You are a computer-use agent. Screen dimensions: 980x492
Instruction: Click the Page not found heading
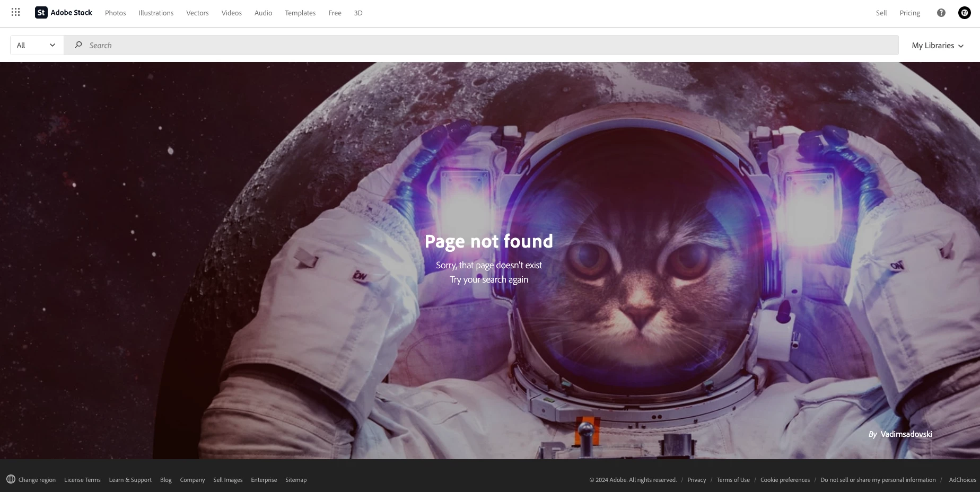[x=489, y=241]
